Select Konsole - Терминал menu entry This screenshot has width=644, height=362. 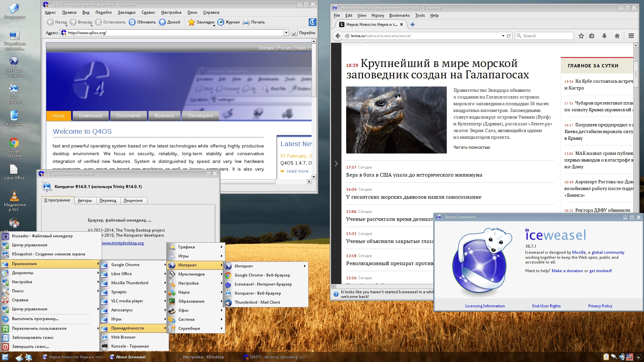click(134, 346)
